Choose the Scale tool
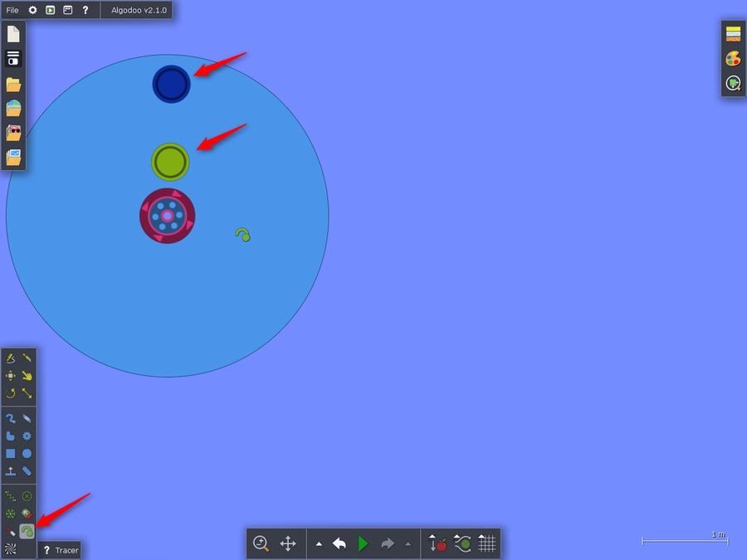747x560 pixels. pyautogui.click(x=27, y=393)
